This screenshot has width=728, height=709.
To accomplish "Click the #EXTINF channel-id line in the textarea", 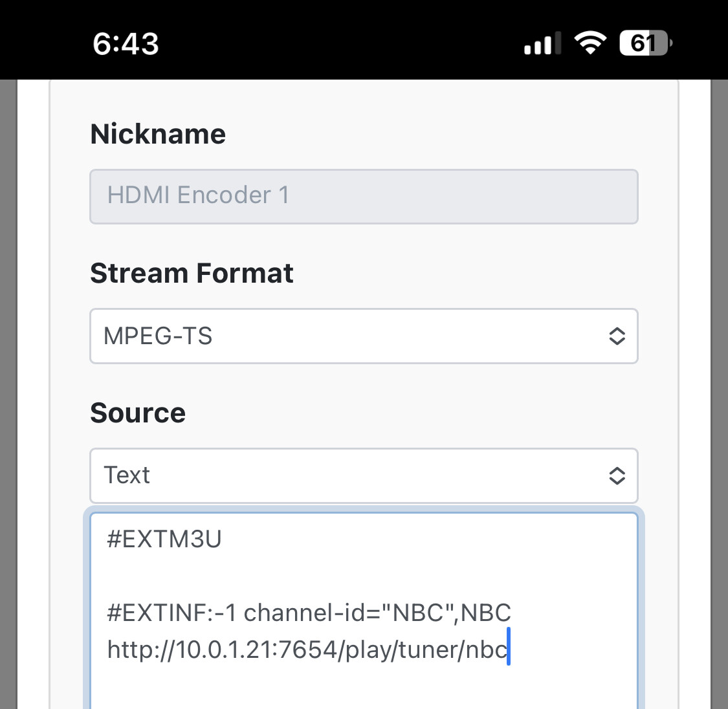I will [259, 612].
